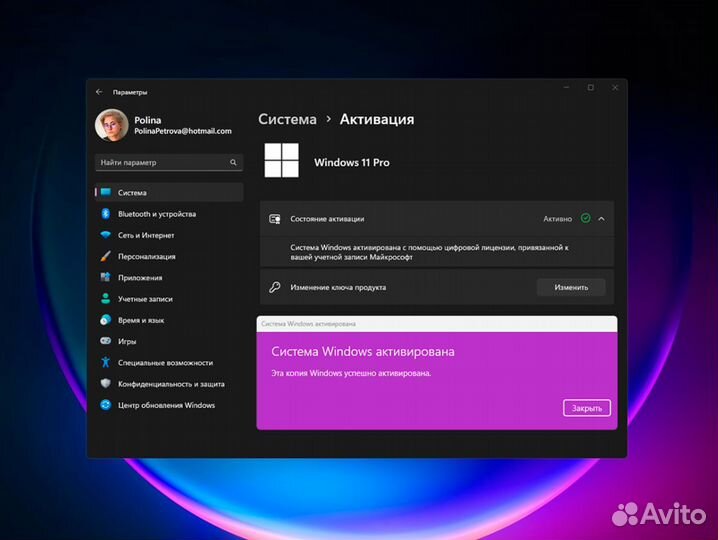718x540 pixels.
Task: Open Bluetooth и устройства via its icon
Action: point(106,213)
